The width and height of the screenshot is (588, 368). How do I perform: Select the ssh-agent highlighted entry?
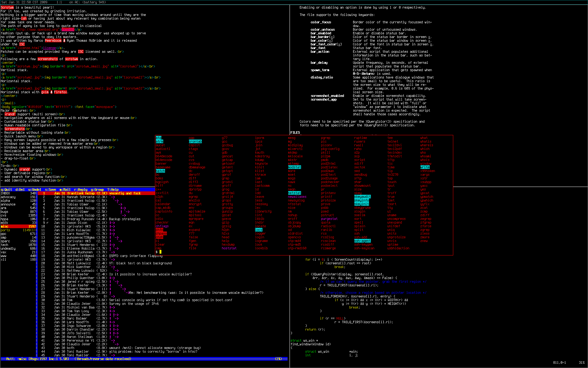362,241
